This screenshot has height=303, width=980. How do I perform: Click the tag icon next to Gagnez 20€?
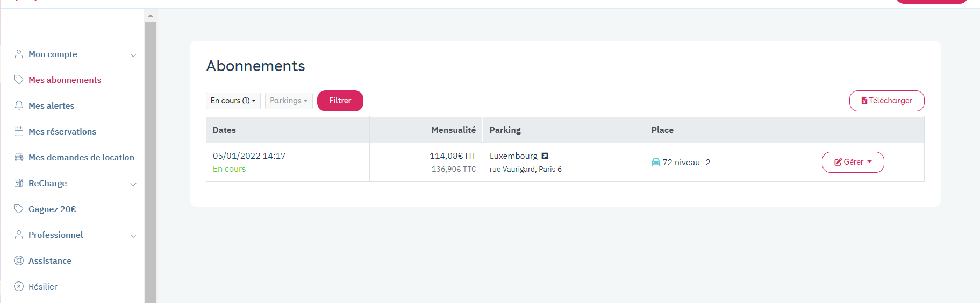pyautogui.click(x=19, y=209)
